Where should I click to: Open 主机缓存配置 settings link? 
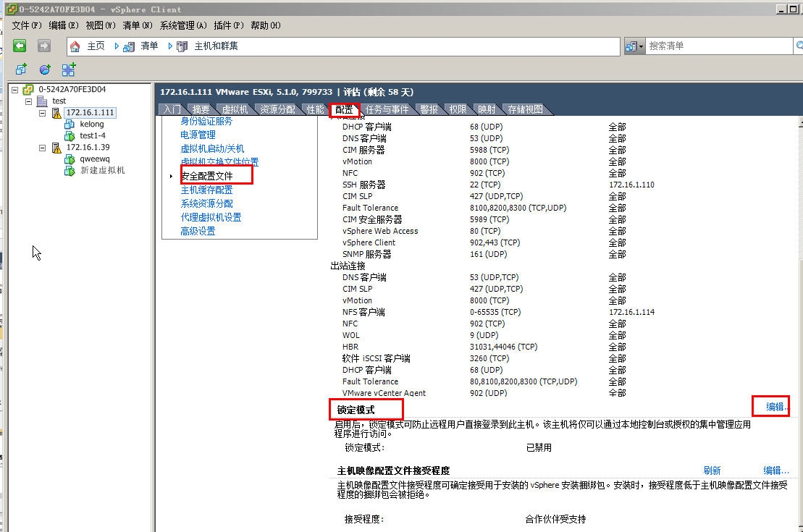[206, 190]
